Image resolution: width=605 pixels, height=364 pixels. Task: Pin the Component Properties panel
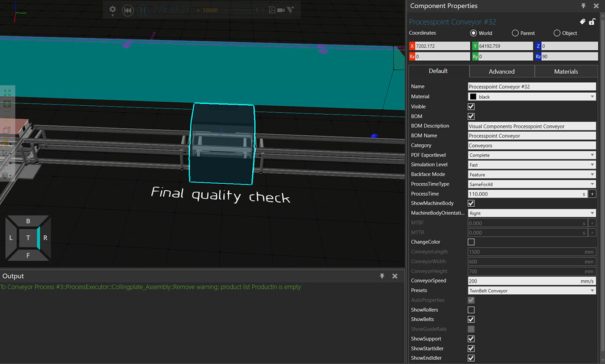click(x=583, y=6)
